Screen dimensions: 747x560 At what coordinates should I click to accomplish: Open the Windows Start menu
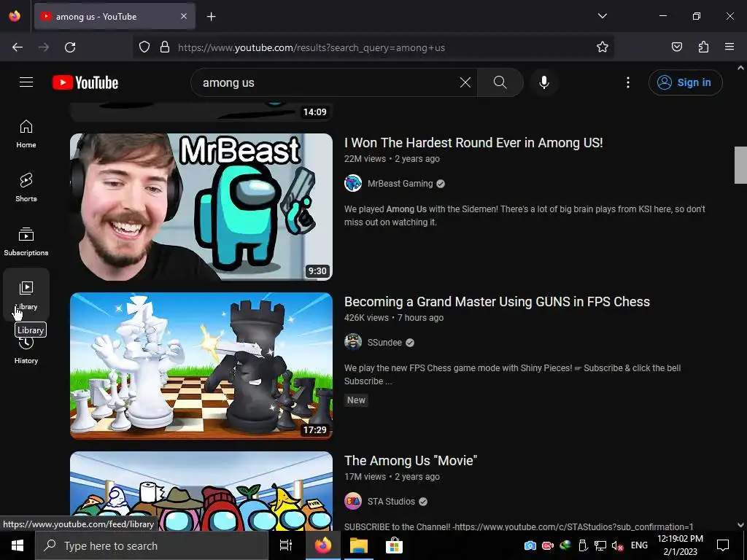[18, 545]
